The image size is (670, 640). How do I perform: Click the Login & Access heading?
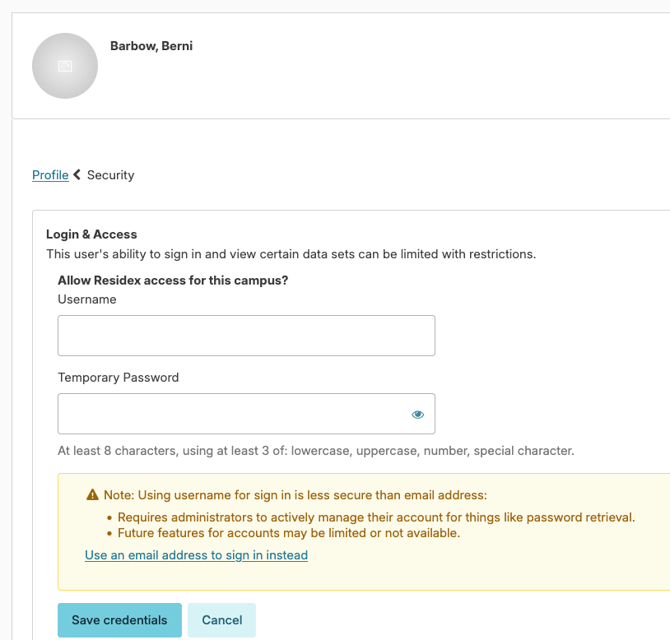[x=91, y=234]
